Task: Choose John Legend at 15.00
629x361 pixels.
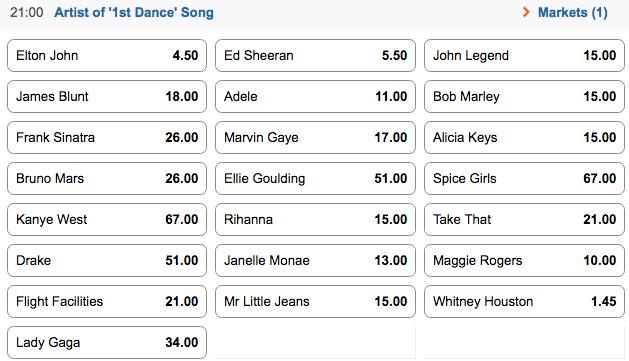Action: [524, 55]
